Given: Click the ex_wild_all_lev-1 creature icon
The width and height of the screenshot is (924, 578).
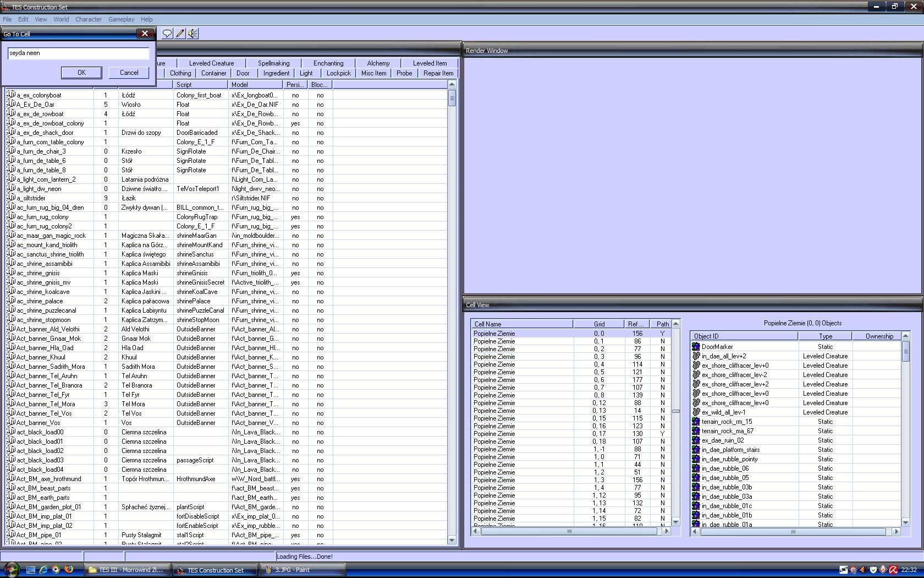Looking at the screenshot, I should click(696, 412).
